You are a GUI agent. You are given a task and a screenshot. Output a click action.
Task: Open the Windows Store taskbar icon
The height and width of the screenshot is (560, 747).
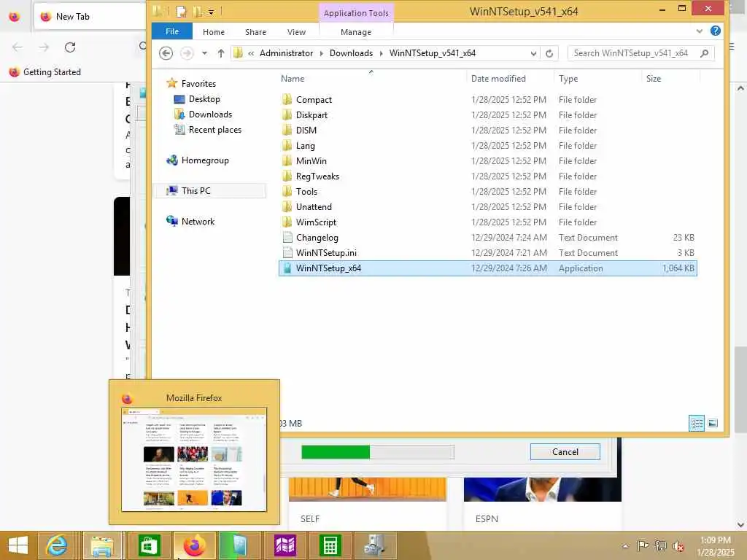149,545
